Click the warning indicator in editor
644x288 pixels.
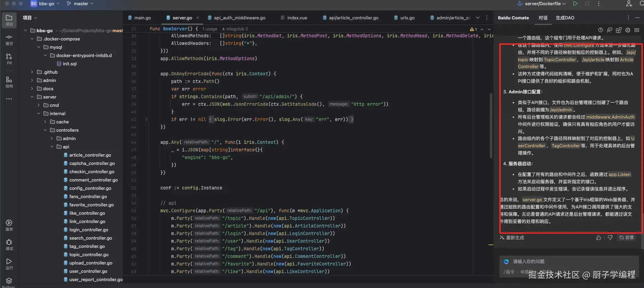click(473, 29)
